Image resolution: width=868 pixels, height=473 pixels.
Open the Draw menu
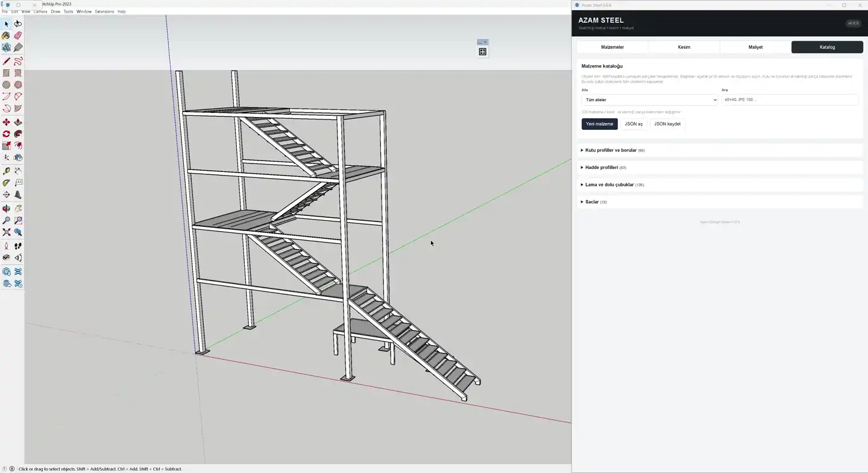(55, 11)
